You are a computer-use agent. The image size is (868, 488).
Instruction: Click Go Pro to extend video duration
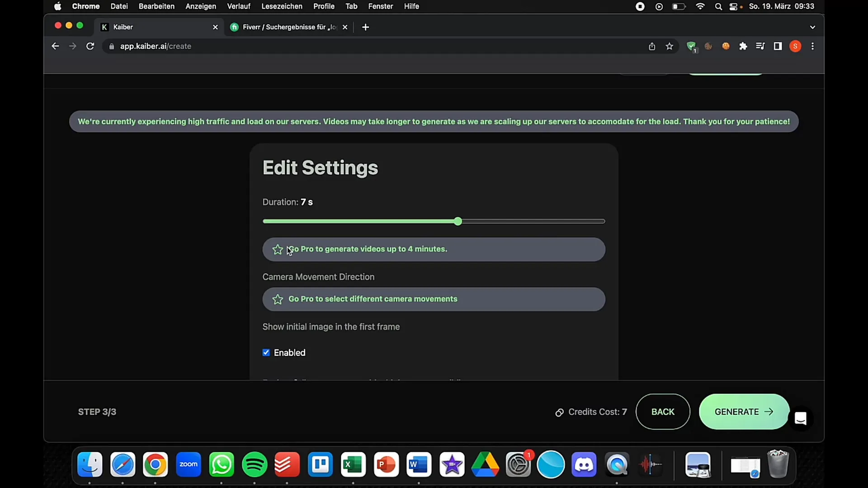(x=434, y=249)
